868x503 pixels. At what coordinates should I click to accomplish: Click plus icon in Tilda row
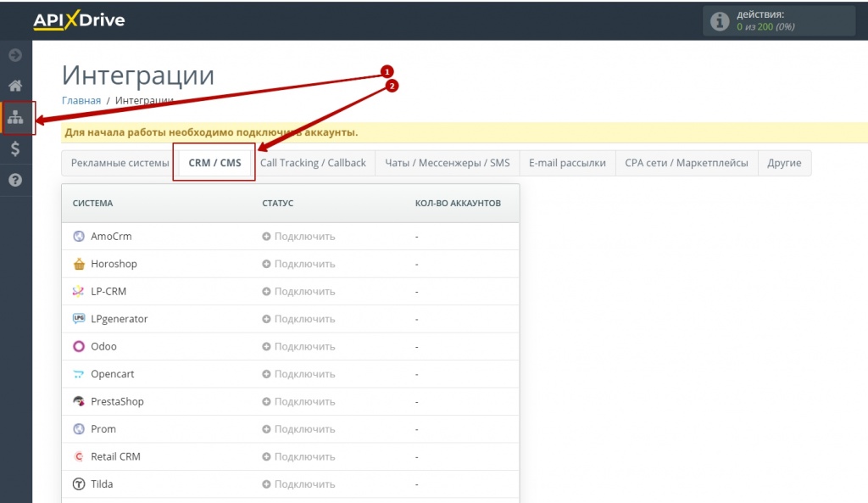click(x=266, y=483)
